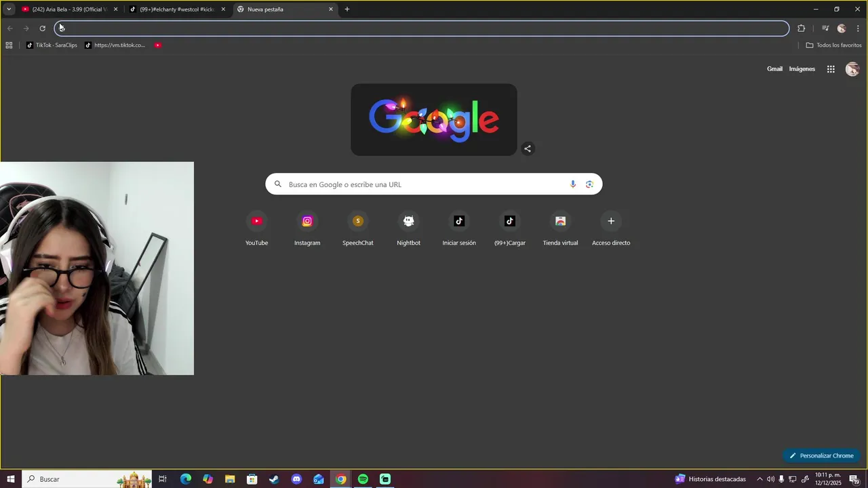Viewport: 868px width, 488px height.
Task: Open the Tienda virtual shortcut
Action: 560,229
